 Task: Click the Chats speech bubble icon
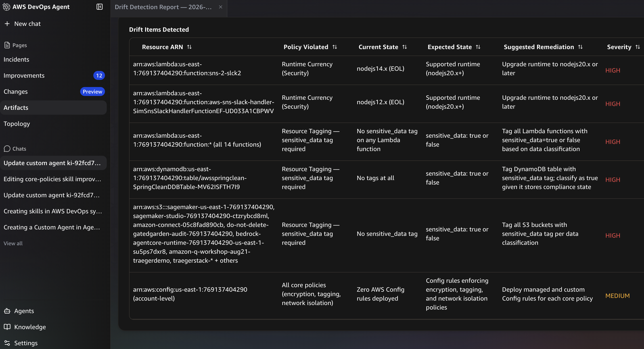pos(7,149)
